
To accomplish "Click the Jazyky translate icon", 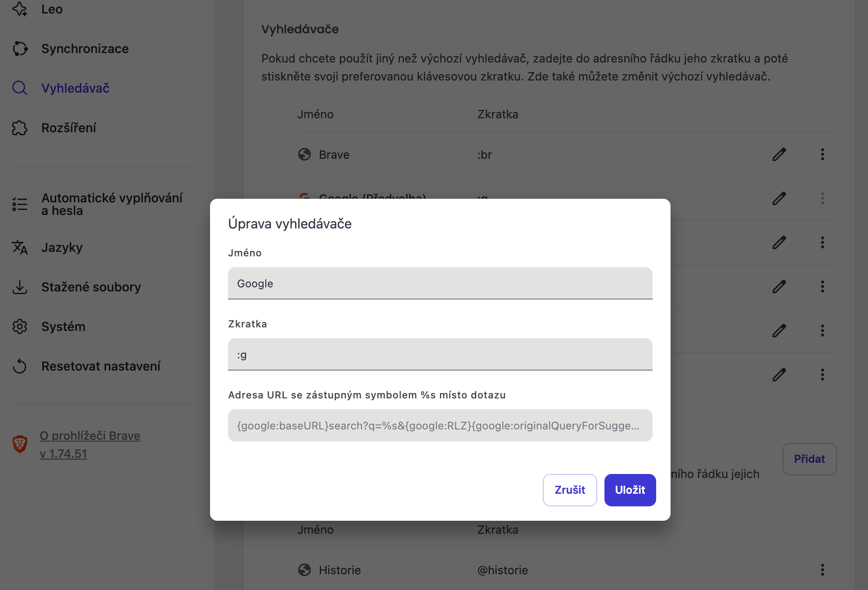I will [20, 247].
